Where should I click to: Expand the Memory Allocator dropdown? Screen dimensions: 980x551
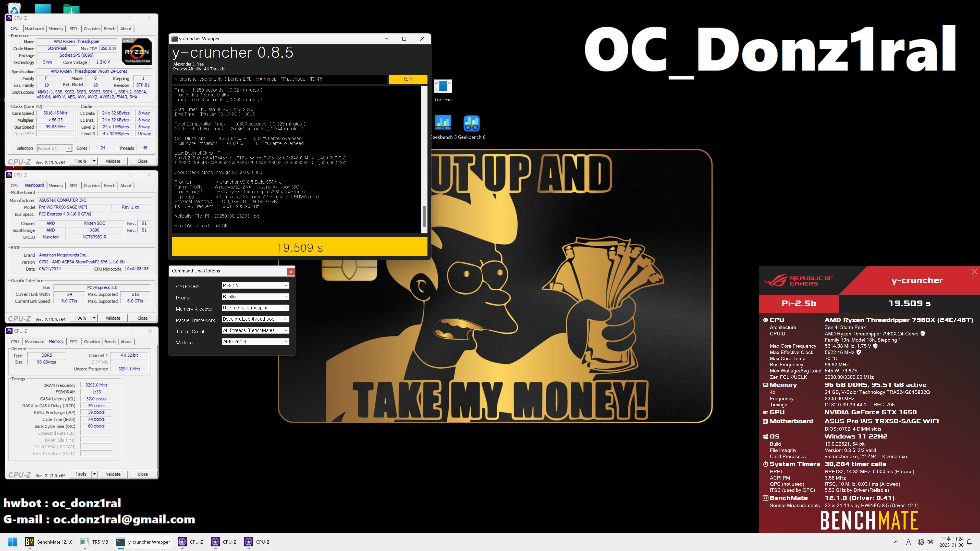click(x=255, y=308)
